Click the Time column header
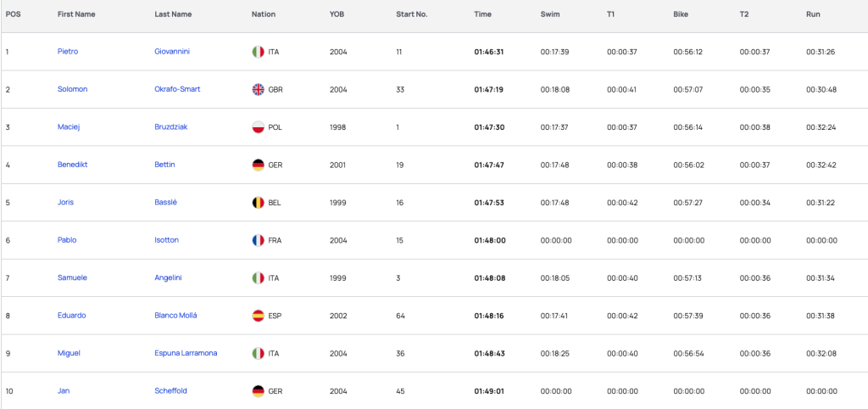Viewport: 868px width, 409px height. point(482,14)
